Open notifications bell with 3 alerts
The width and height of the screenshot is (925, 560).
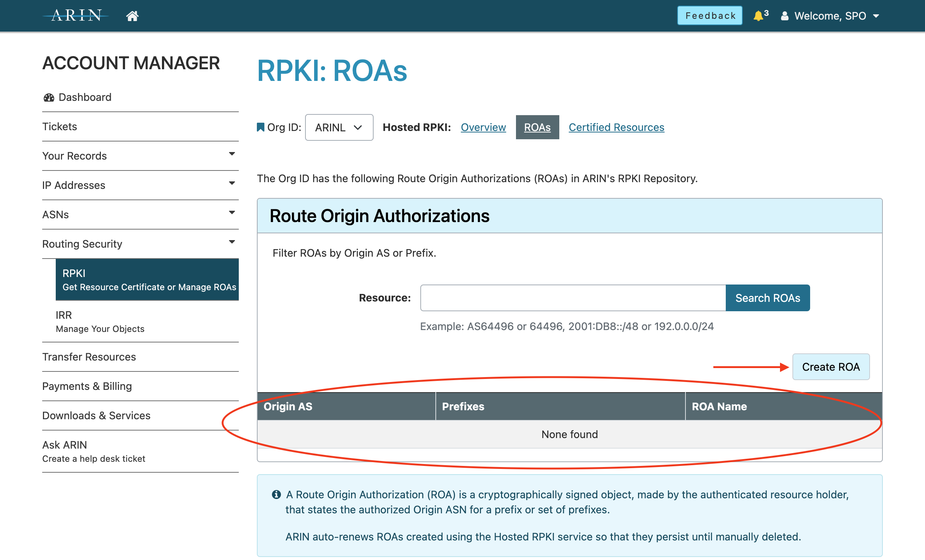pyautogui.click(x=760, y=15)
